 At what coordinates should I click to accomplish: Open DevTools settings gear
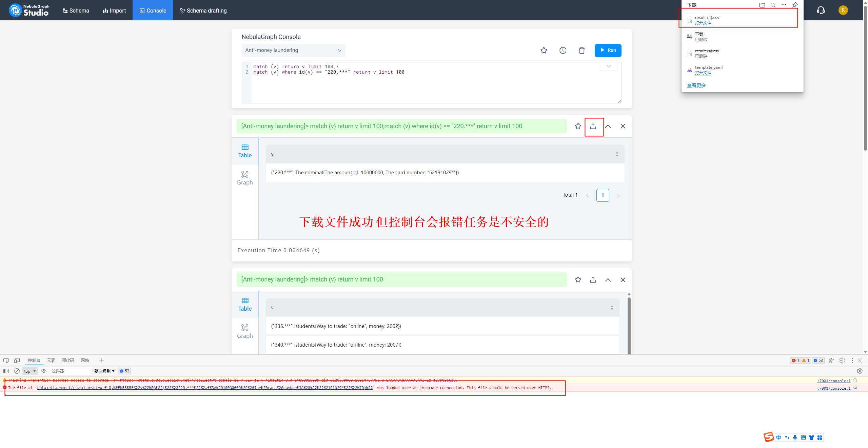pyautogui.click(x=843, y=361)
